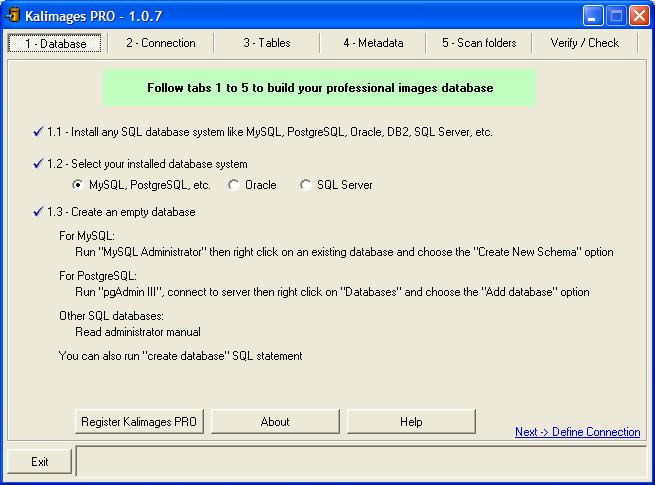Select the MySQL, PostgreSQL, etc. radio option
The height and width of the screenshot is (485, 655).
78,185
